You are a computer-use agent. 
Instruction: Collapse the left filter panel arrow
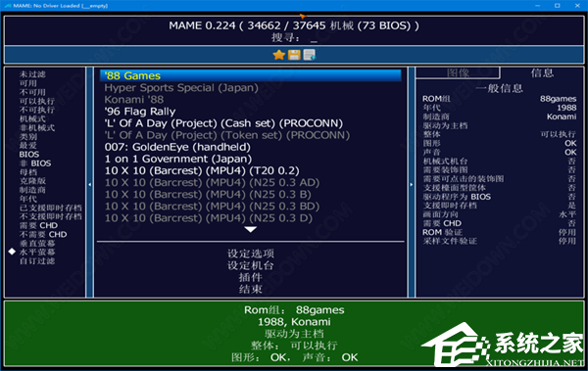[x=89, y=184]
